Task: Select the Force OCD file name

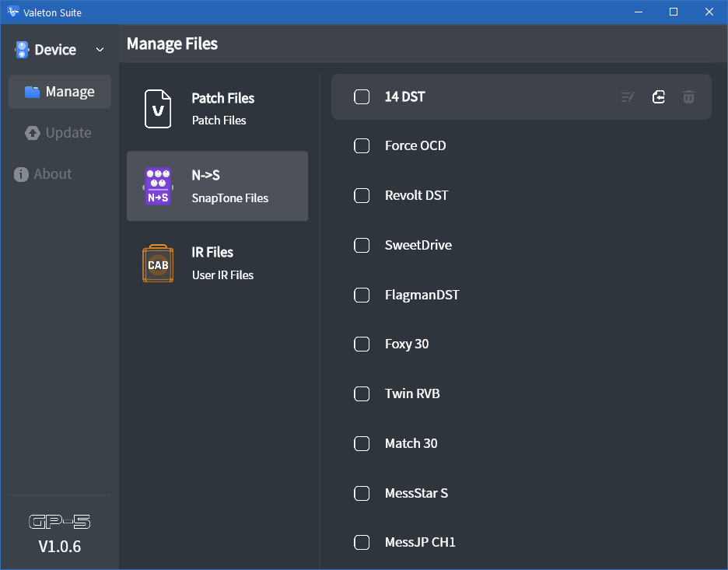Action: pos(415,145)
